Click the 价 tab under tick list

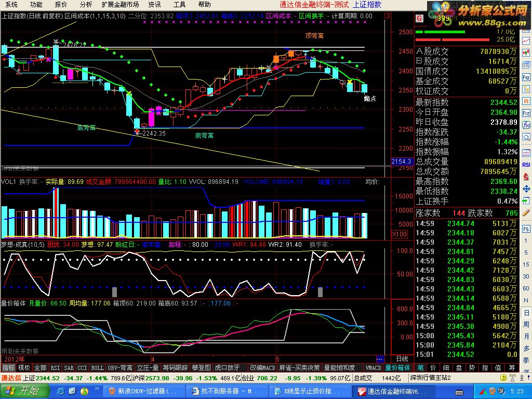tap(433, 367)
